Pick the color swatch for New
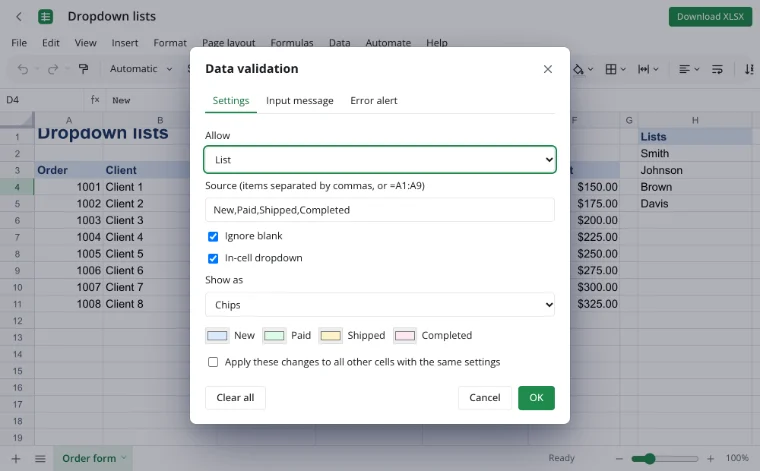 [x=217, y=336]
